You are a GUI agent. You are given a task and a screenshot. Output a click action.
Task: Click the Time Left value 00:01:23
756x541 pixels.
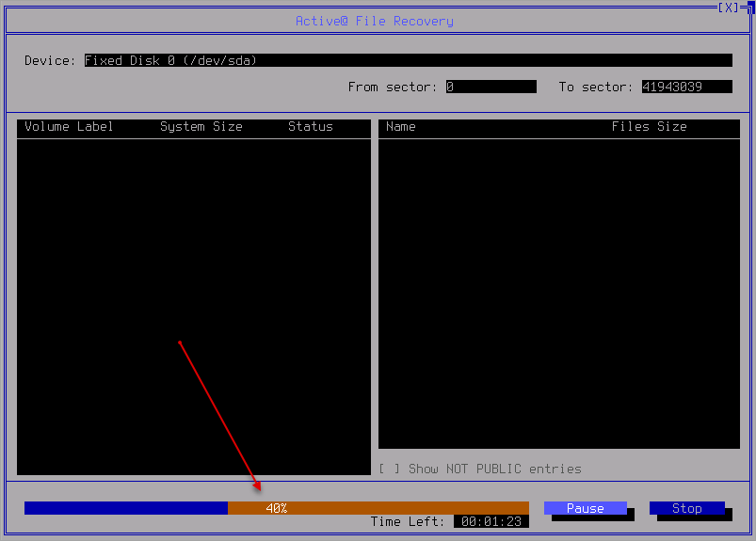pos(491,521)
